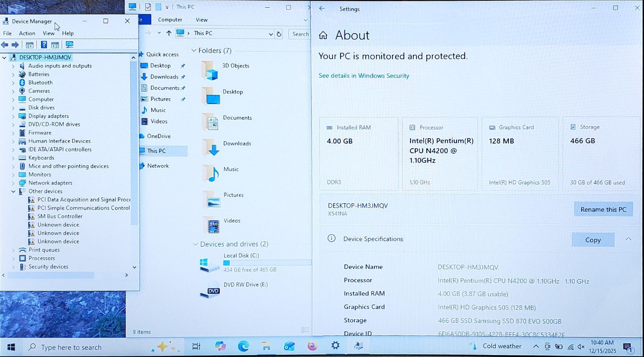The width and height of the screenshot is (644, 357).
Task: Click Scan for hardware changes monitor icon
Action: point(69,45)
